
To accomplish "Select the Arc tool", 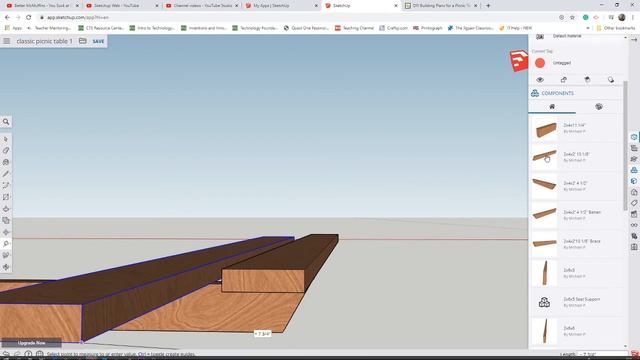I will [x=6, y=185].
